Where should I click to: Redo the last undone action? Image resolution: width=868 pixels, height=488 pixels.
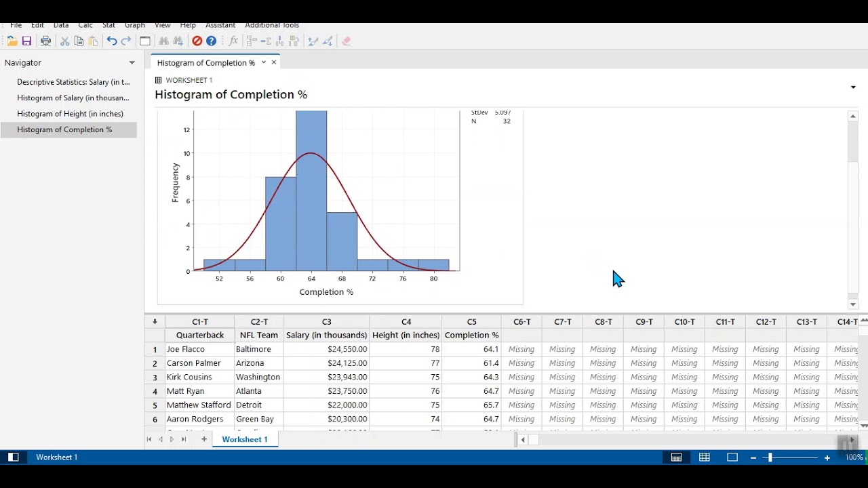pos(126,41)
